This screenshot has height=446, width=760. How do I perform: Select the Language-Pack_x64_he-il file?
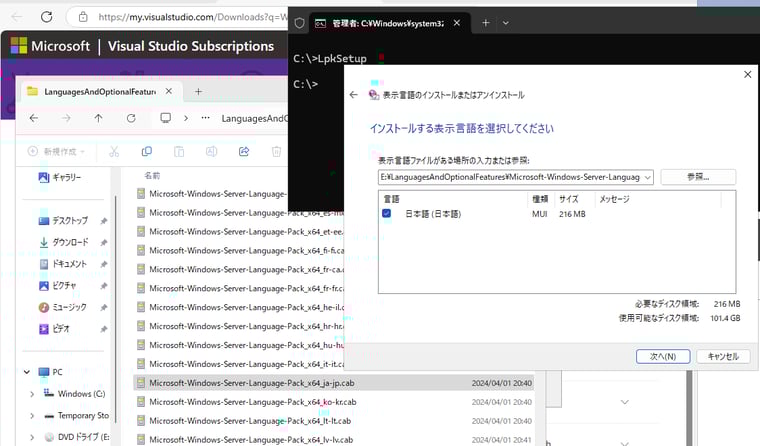click(239, 307)
